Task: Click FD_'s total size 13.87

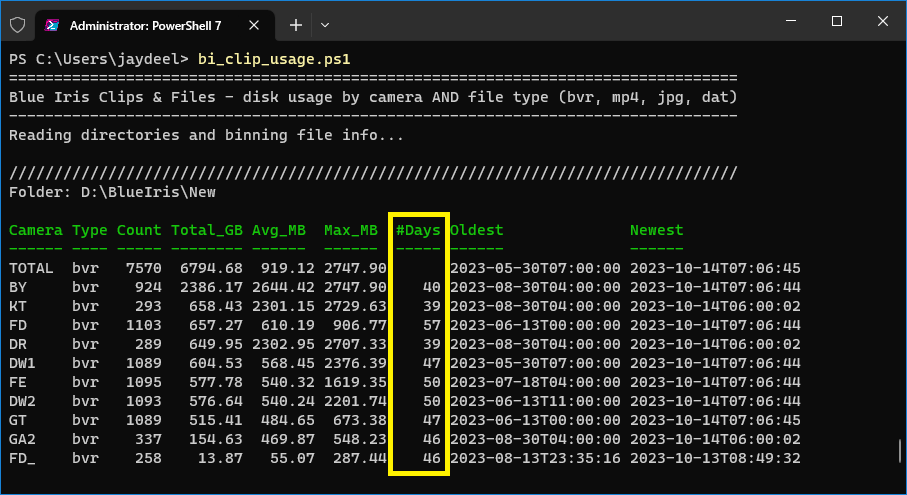Action: tap(220, 458)
